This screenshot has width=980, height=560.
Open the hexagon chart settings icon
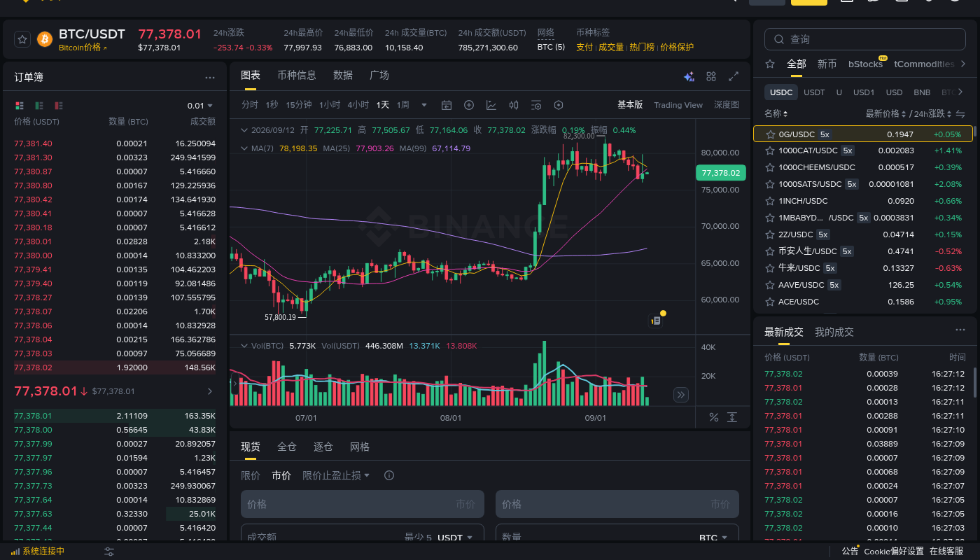(559, 105)
